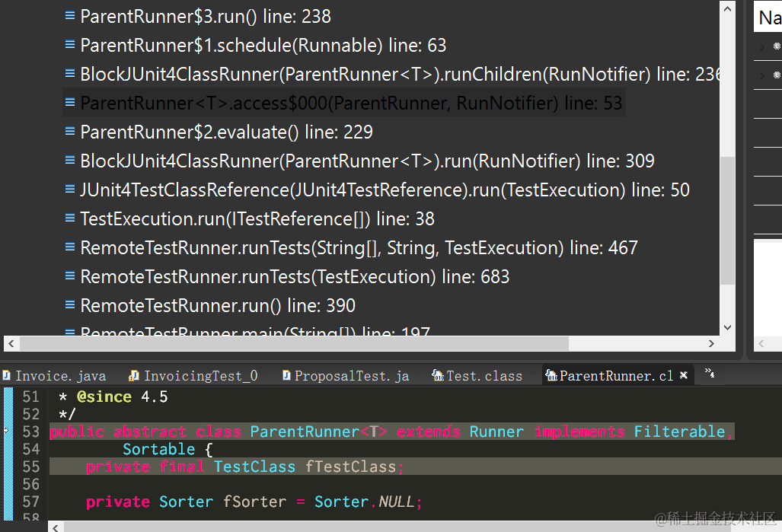This screenshot has height=532, width=782.
Task: Click stack frame icon beside RemoteTestRunner.run() line: 390
Action: point(70,304)
